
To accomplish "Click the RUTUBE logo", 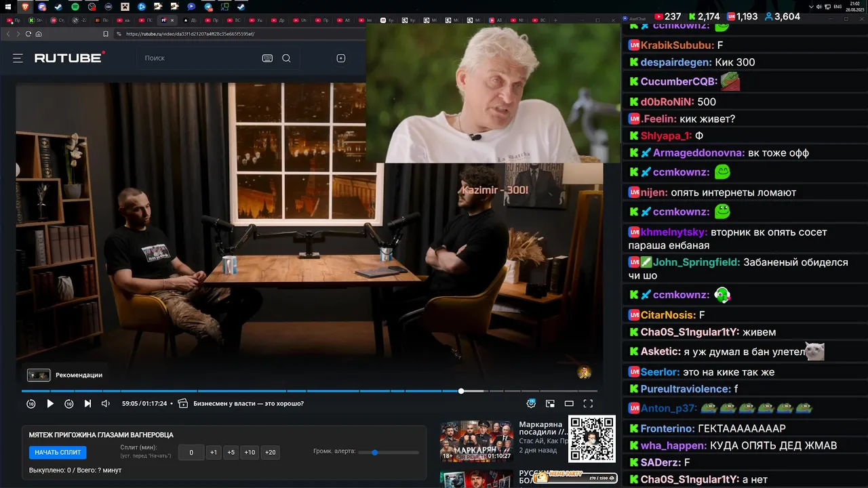I will point(70,58).
